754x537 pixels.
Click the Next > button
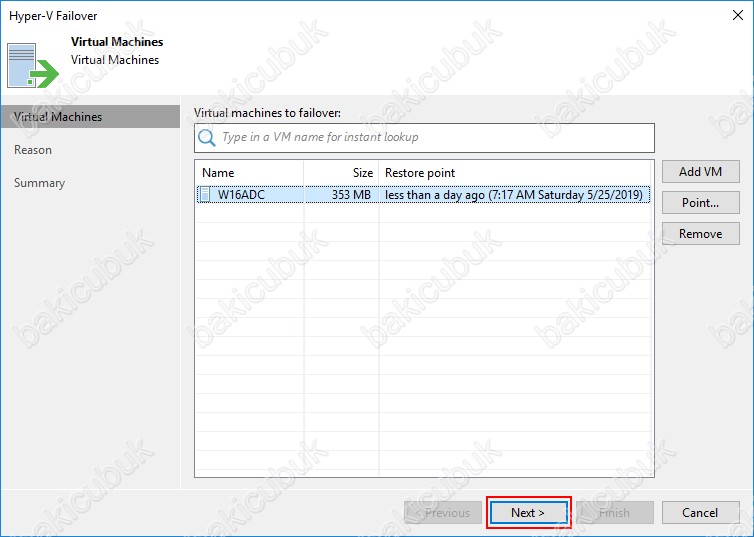(x=528, y=513)
